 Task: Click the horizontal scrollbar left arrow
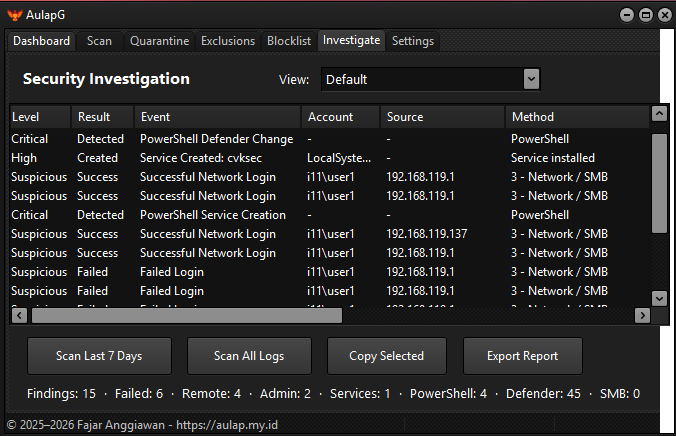(x=19, y=316)
